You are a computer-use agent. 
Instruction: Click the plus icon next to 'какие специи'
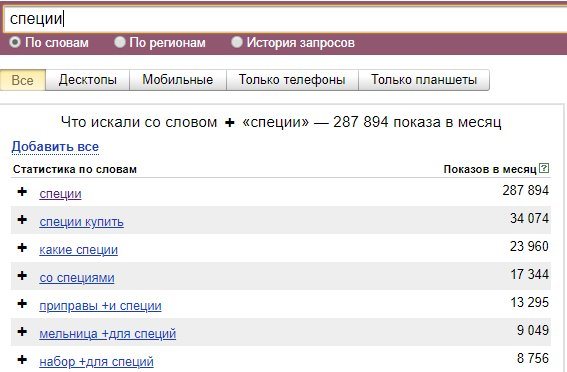coord(22,248)
